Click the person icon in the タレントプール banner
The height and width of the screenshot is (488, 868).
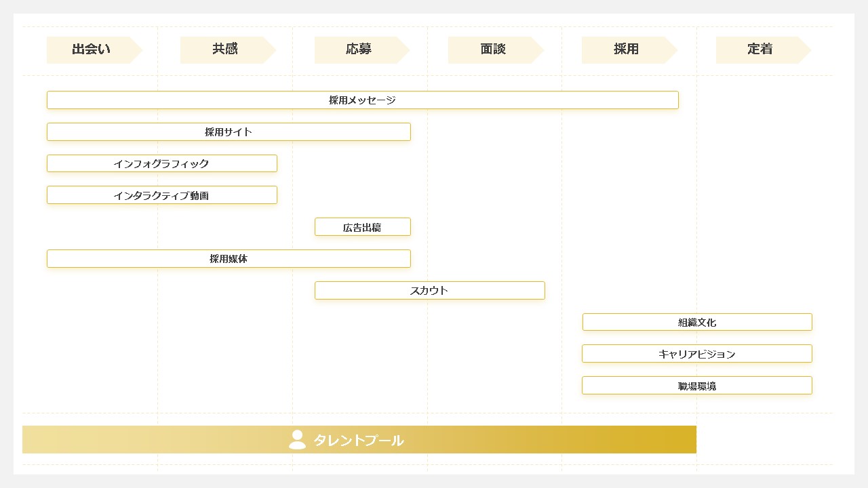[296, 439]
